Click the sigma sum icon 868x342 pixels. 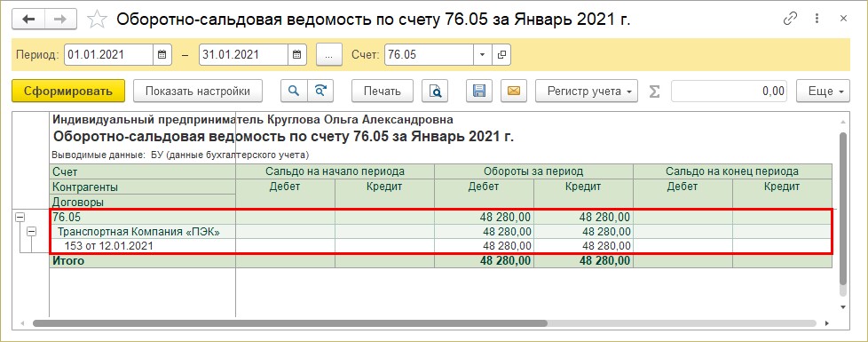coord(654,91)
